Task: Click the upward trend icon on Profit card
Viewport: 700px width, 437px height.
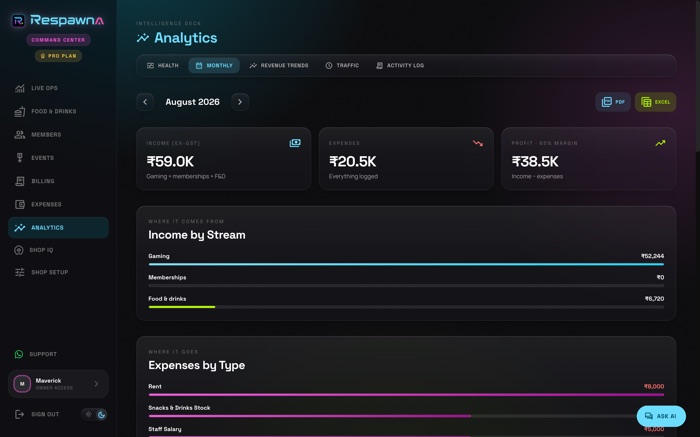Action: (660, 143)
